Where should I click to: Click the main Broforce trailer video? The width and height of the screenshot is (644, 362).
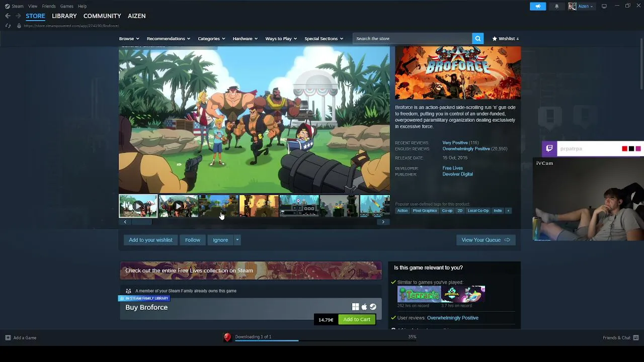(x=254, y=120)
